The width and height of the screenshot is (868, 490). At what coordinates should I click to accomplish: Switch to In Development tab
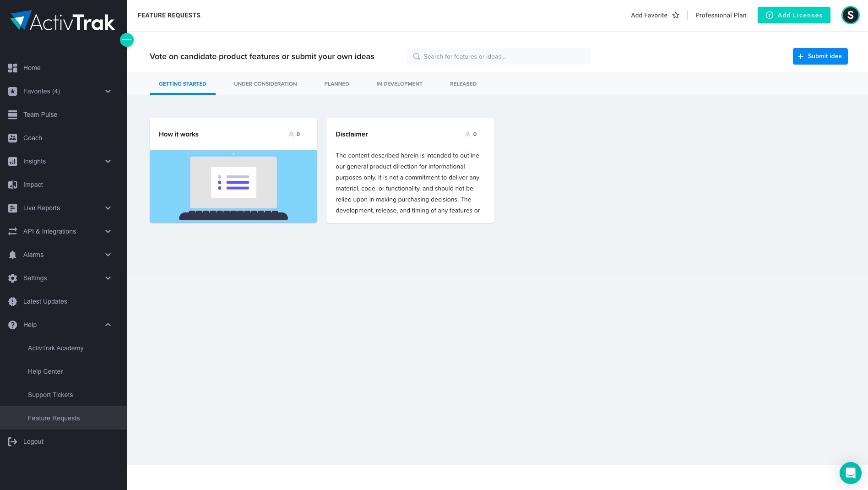pos(399,84)
